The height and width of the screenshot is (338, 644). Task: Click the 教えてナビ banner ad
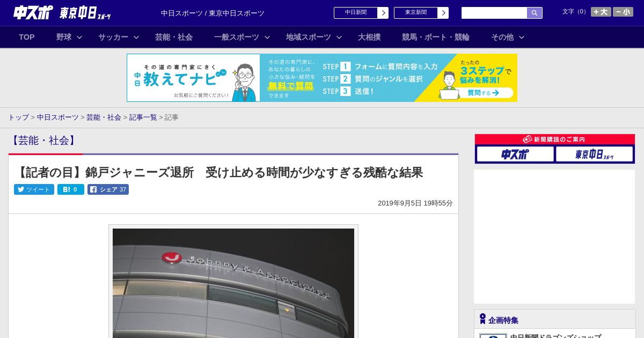pos(322,78)
